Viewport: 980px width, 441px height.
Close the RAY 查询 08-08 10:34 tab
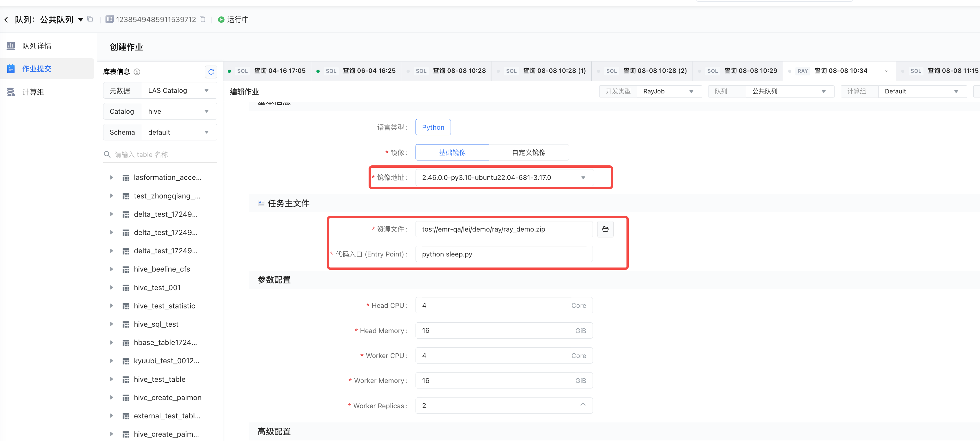point(886,71)
